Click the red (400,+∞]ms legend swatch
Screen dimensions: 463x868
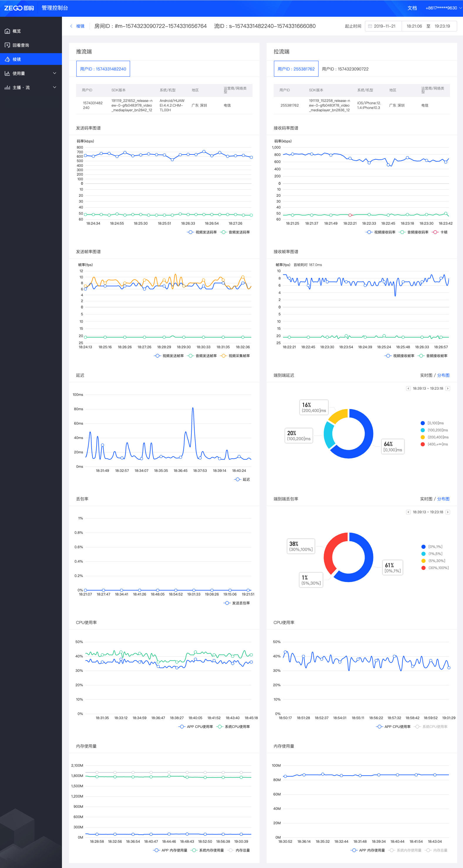(422, 445)
